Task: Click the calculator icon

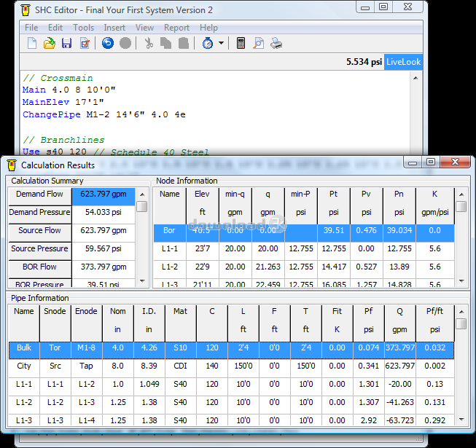Action: 241,44
